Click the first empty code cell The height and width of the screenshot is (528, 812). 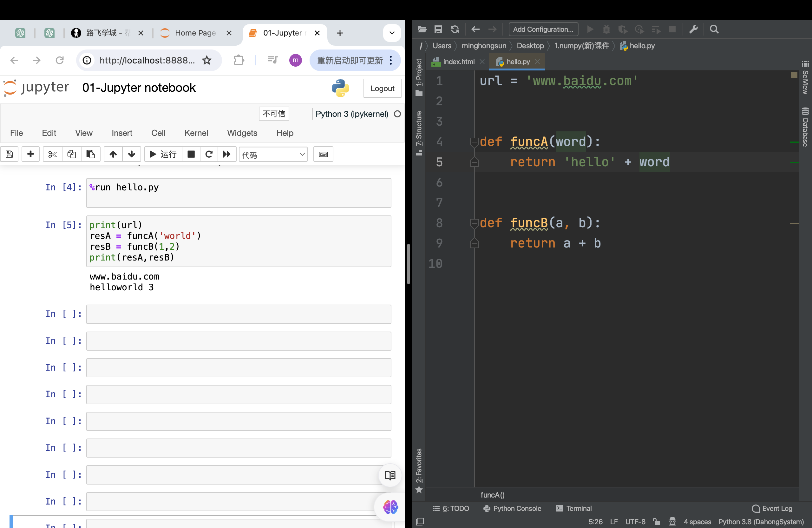(x=239, y=314)
